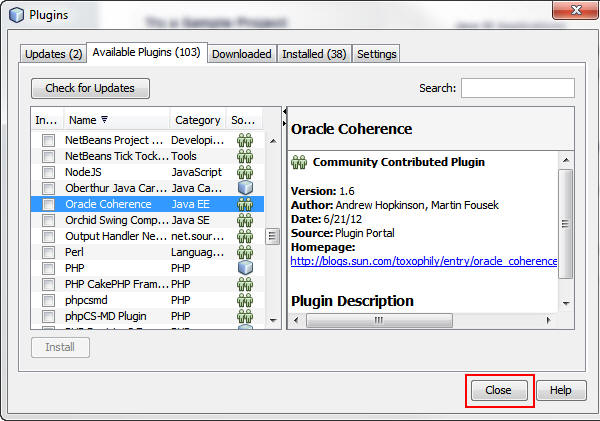Image resolution: width=600 pixels, height=421 pixels.
Task: Click the Source column header
Action: [x=244, y=120]
